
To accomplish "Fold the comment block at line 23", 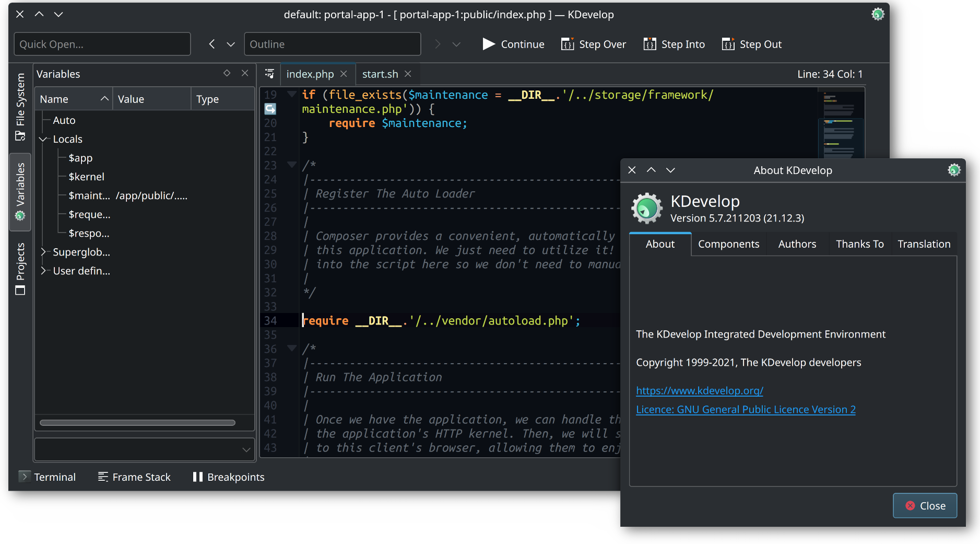I will pos(292,165).
